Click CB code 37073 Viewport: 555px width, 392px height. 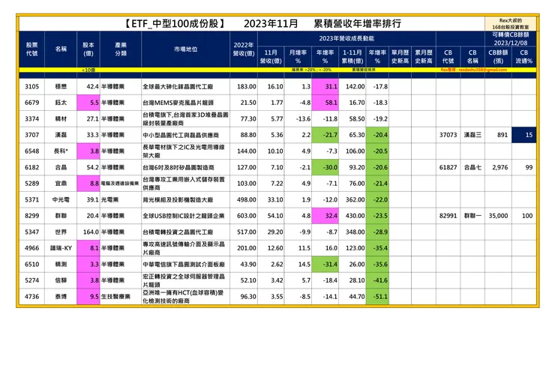pos(448,135)
